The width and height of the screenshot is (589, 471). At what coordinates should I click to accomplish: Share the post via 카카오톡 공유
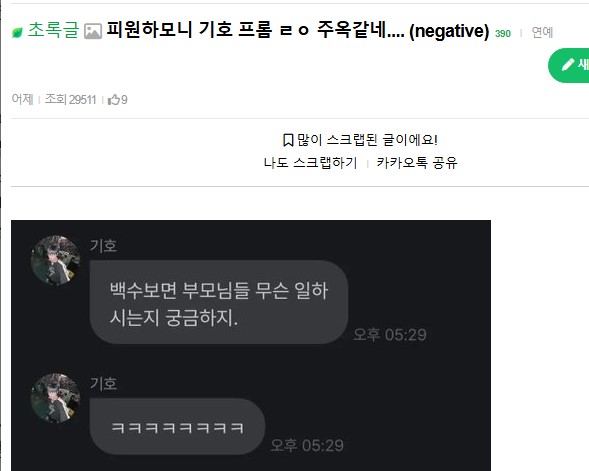tap(417, 163)
